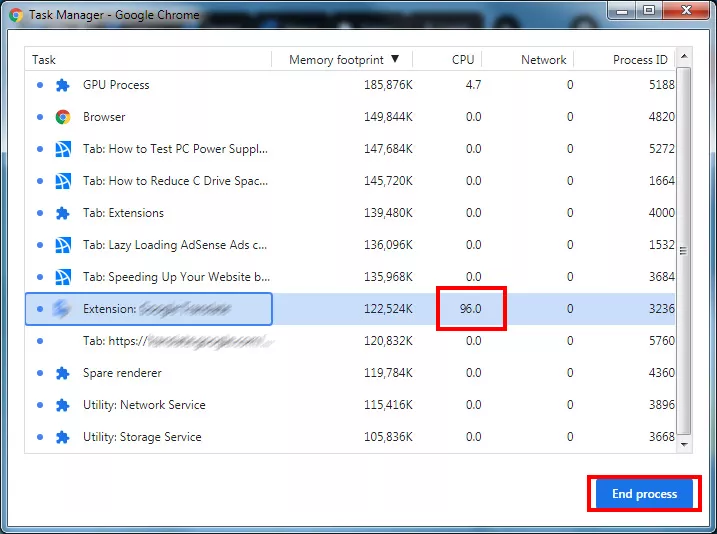Click process ID 5188
This screenshot has width=717, height=534.
pos(662,85)
